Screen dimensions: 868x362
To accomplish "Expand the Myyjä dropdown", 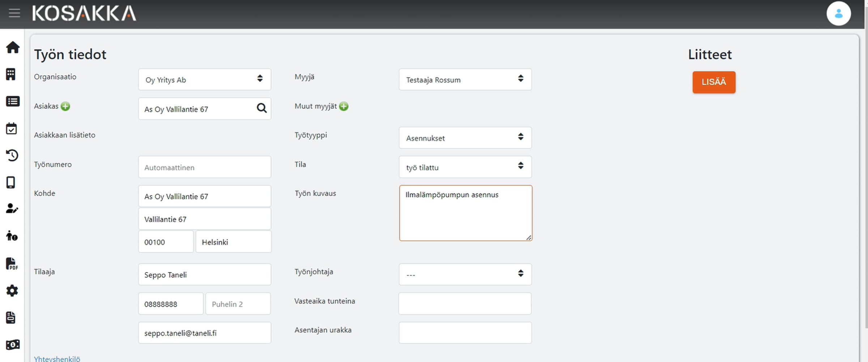I will point(465,80).
